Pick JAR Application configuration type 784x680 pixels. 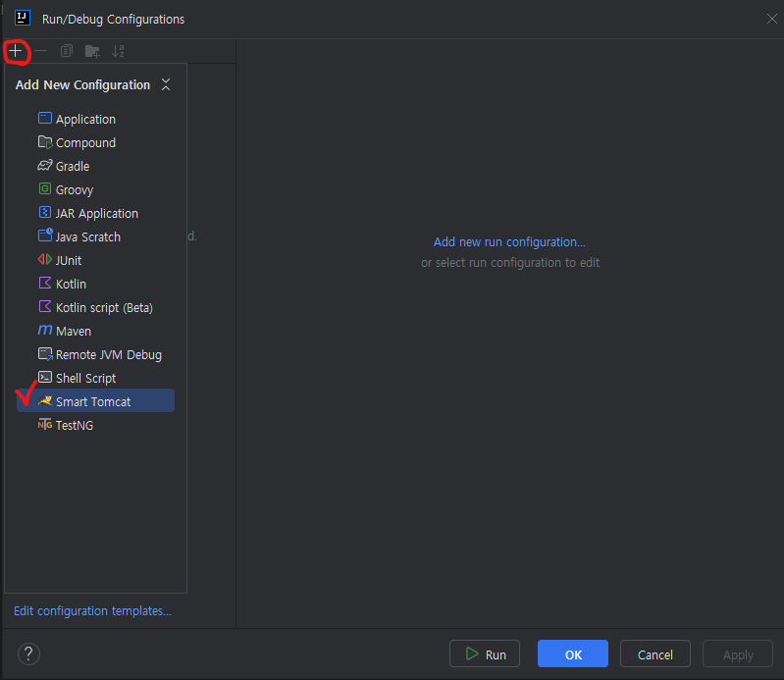tap(95, 213)
